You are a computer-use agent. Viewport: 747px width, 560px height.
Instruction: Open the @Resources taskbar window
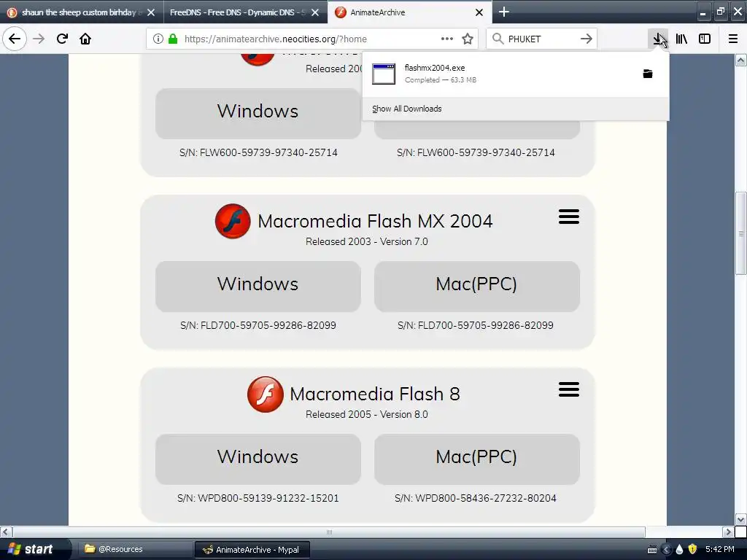(x=135, y=549)
